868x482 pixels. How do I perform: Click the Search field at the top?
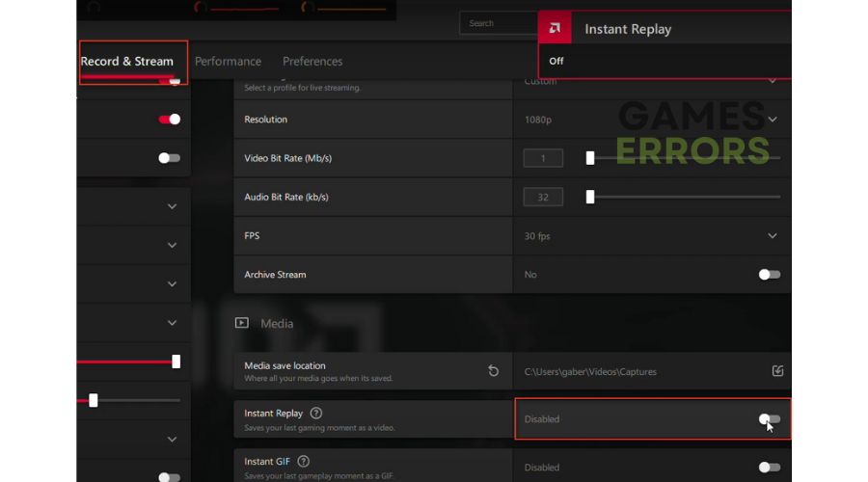point(497,23)
